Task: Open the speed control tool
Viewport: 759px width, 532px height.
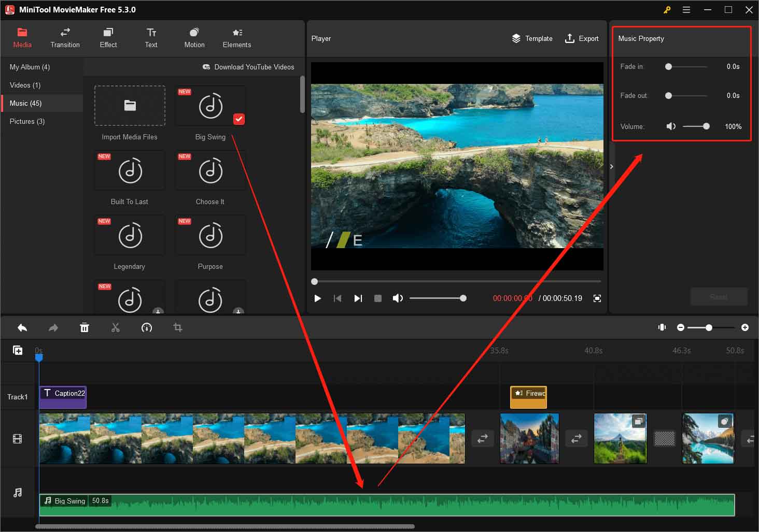Action: (x=147, y=327)
